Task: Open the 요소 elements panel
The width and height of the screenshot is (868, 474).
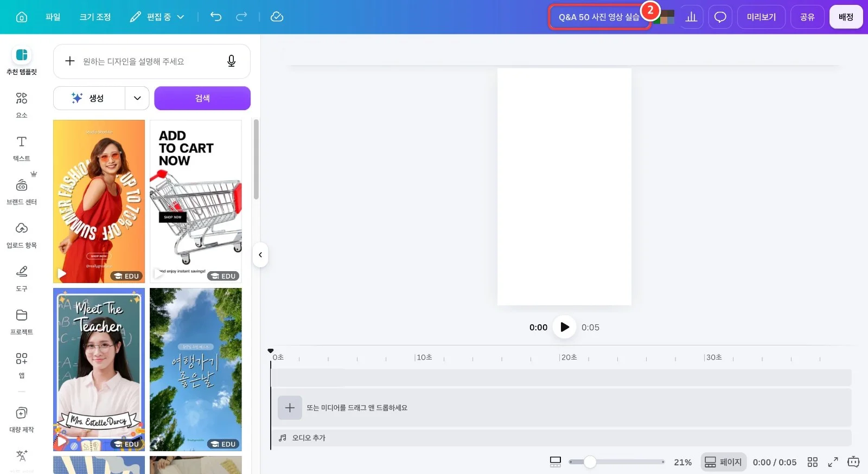Action: pyautogui.click(x=22, y=105)
